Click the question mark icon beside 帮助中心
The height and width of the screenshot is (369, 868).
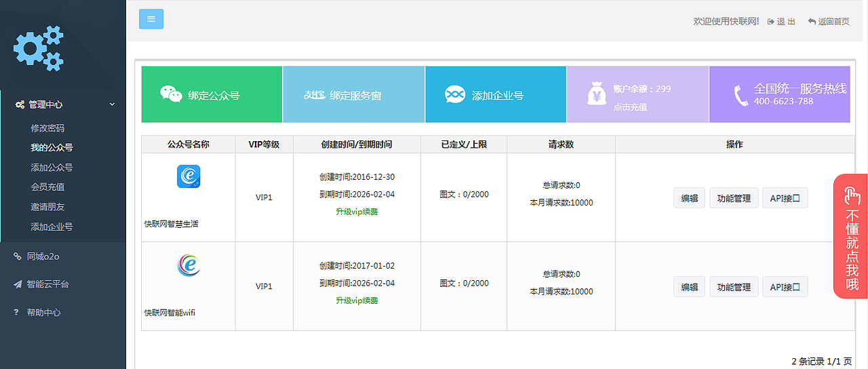(16, 312)
